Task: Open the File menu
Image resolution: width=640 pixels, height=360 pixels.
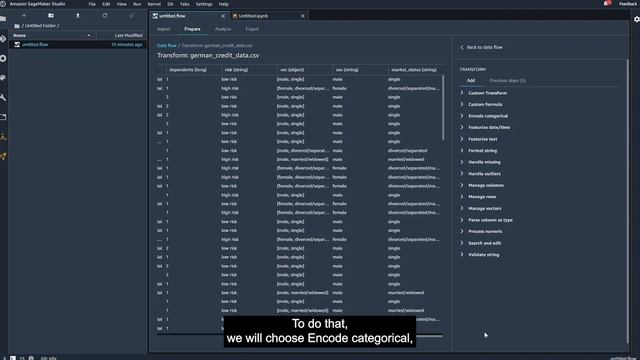Action: pyautogui.click(x=92, y=4)
